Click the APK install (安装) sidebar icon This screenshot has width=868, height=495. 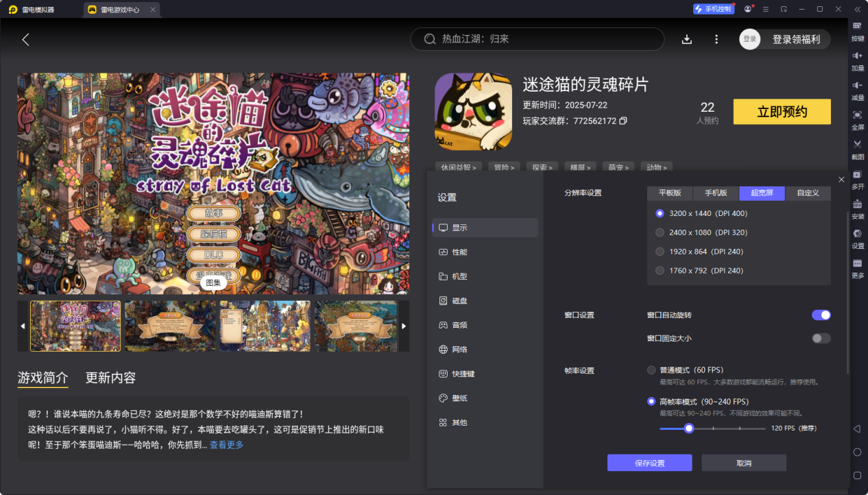click(856, 208)
